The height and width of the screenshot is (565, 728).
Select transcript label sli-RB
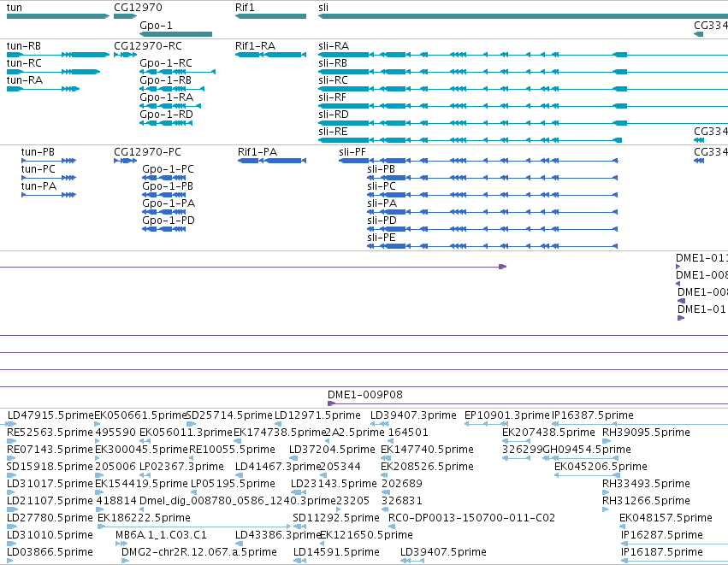coord(333,63)
